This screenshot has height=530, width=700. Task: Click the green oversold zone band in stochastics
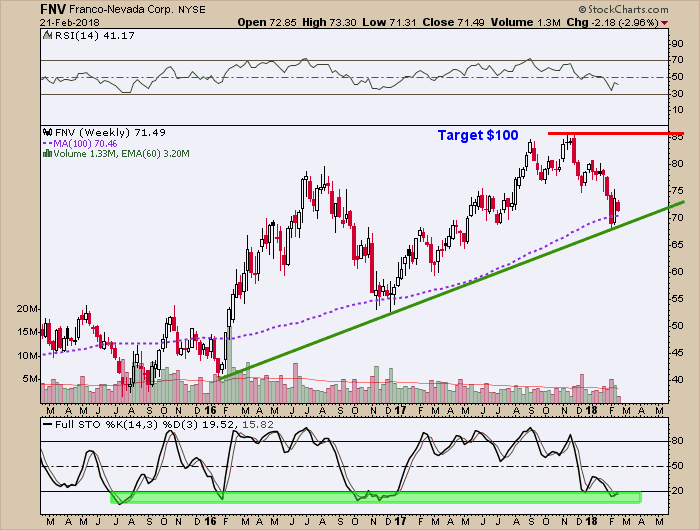(x=375, y=497)
